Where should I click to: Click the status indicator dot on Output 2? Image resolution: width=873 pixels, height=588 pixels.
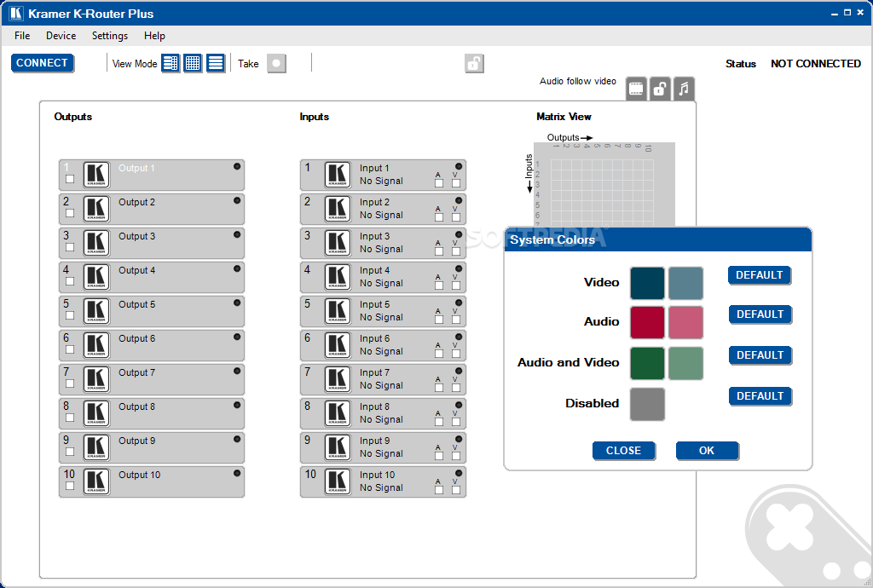[237, 200]
